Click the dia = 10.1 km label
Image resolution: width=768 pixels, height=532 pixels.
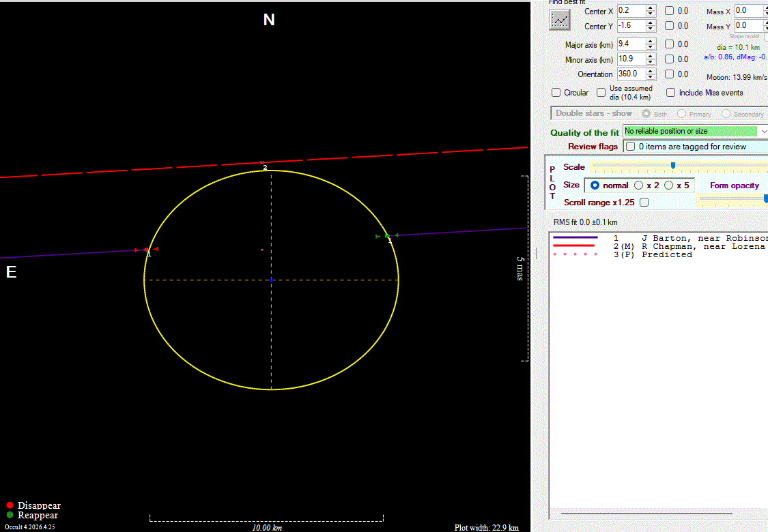coord(738,48)
